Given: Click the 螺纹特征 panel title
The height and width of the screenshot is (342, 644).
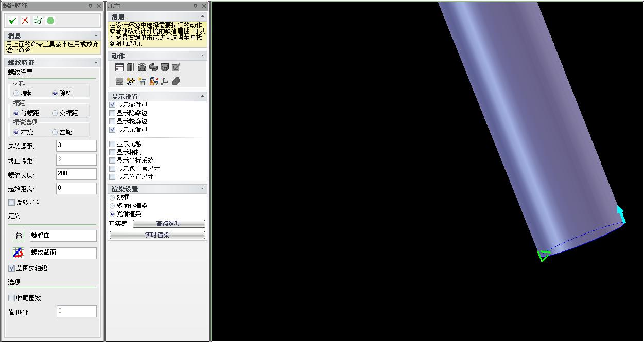Looking at the screenshot, I should click(15, 6).
